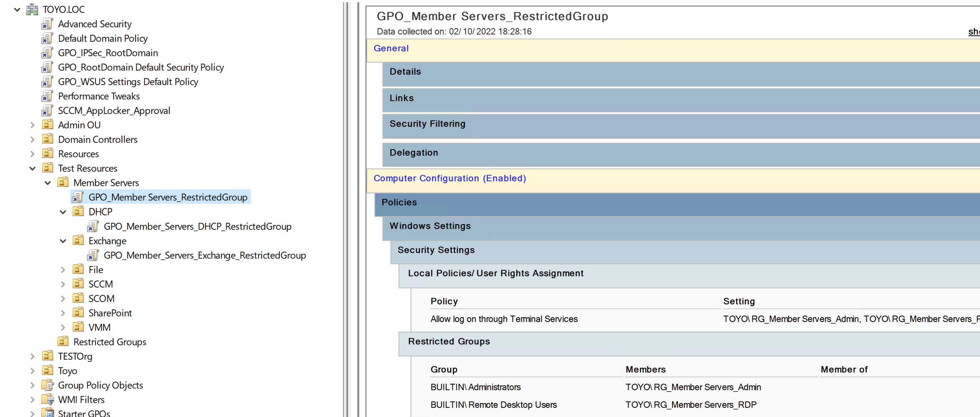Viewport: 980px width, 417px height.
Task: Collapse the Test Resources node
Action: point(32,168)
